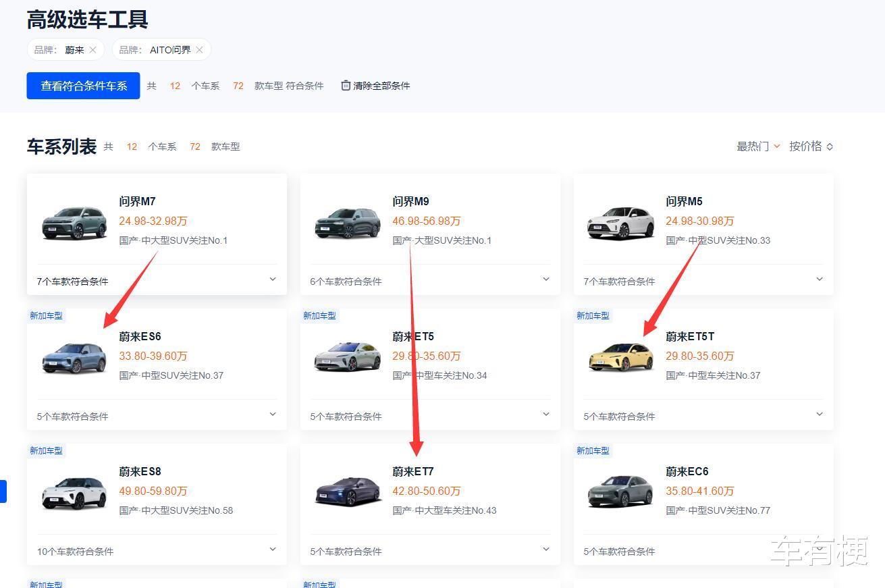Open the 蔚来ET7 car thumbnail

point(348,492)
